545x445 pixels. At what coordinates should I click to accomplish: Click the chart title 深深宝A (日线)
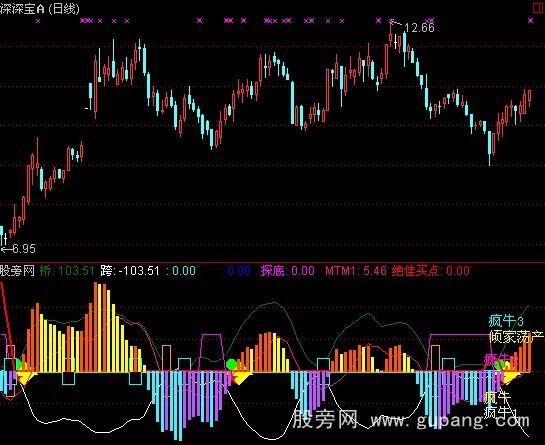40,9
